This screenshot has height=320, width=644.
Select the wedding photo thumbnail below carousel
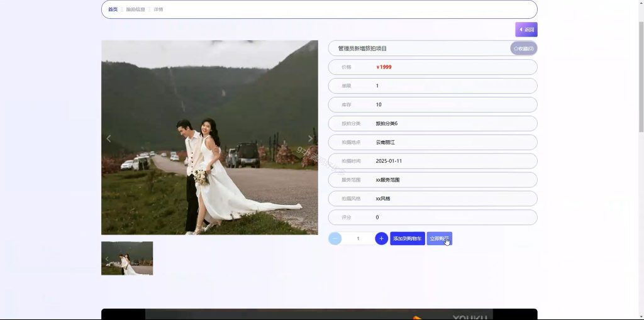(127, 258)
